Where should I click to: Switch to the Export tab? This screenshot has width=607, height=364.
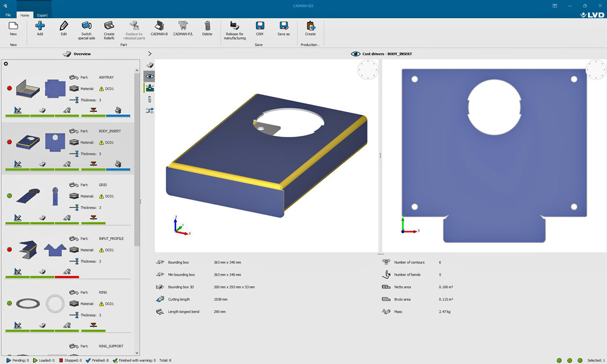(42, 15)
